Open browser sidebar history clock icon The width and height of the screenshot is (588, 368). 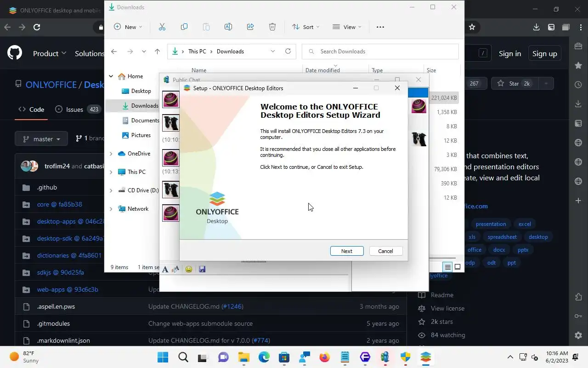coord(578,85)
